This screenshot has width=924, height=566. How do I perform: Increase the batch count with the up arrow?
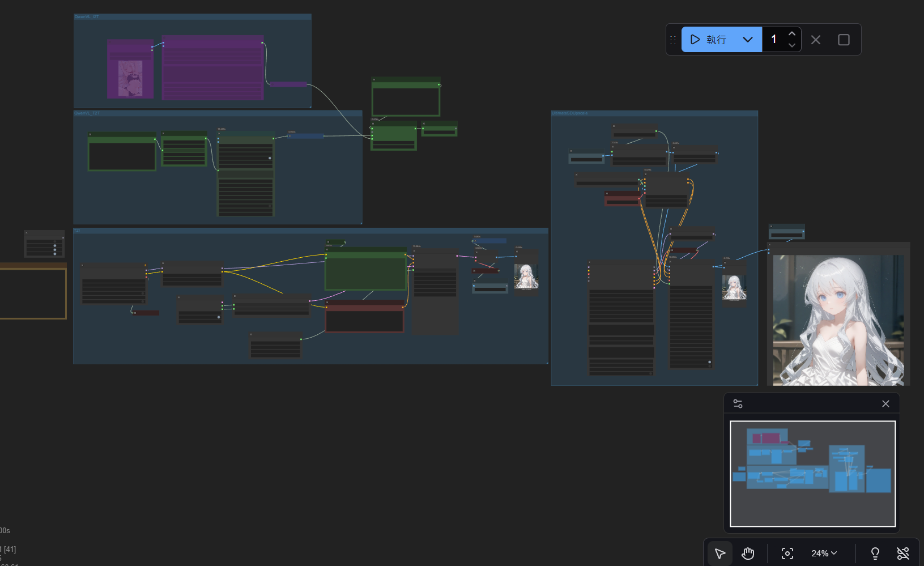pos(792,33)
